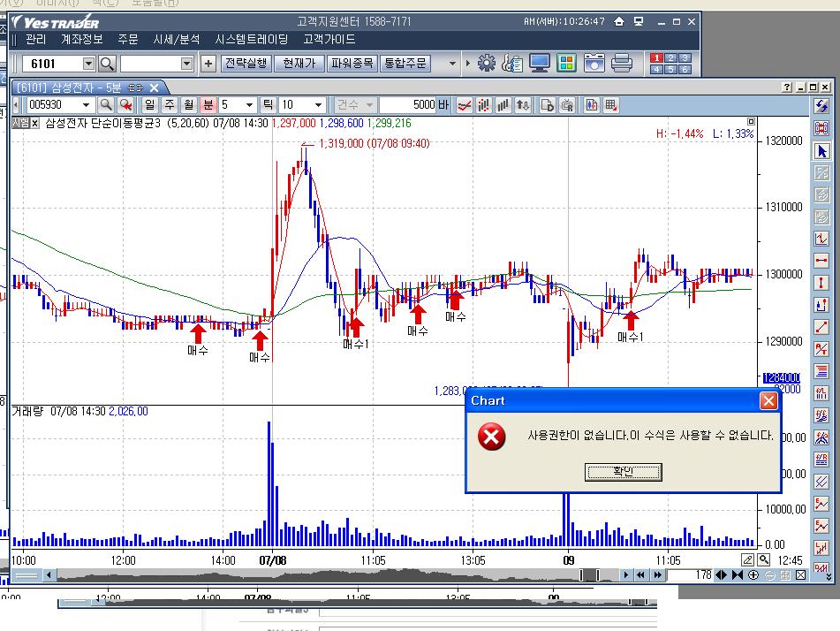The image size is (840, 631).
Task: Open the minute interval dropdown showing 5
Action: click(x=249, y=105)
